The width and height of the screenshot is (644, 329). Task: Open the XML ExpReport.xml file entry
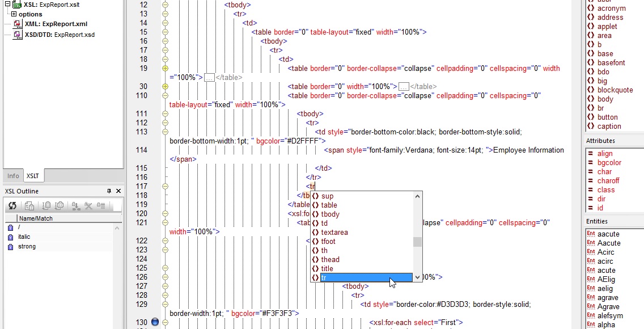(56, 24)
